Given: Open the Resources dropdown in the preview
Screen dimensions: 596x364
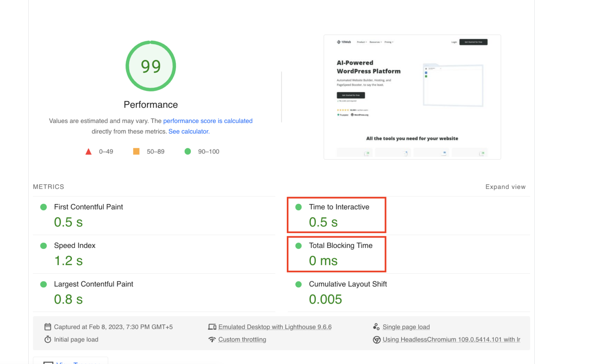Looking at the screenshot, I should 375,42.
